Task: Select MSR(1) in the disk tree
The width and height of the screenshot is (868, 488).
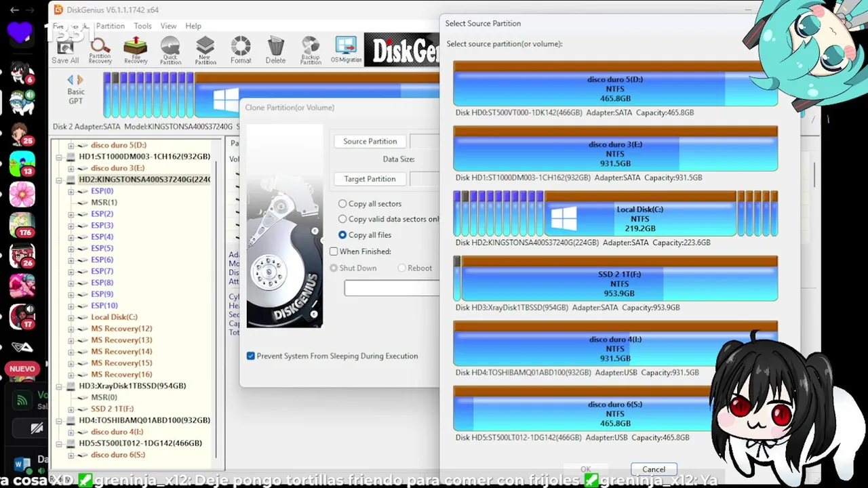Action: (104, 203)
